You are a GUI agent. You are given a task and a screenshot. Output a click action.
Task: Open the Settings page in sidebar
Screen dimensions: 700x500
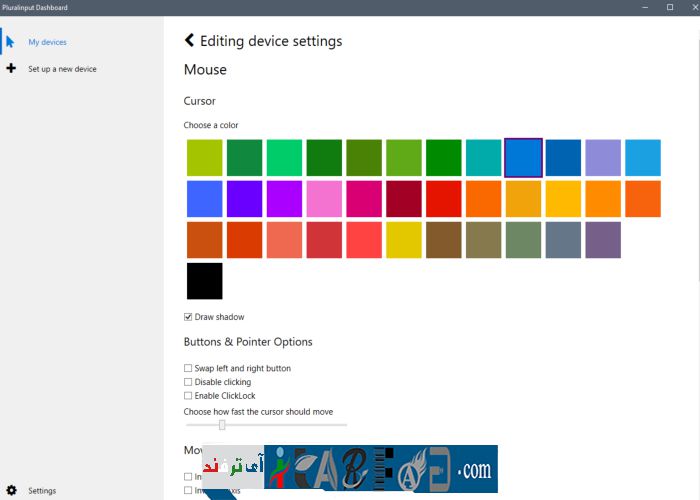point(42,491)
